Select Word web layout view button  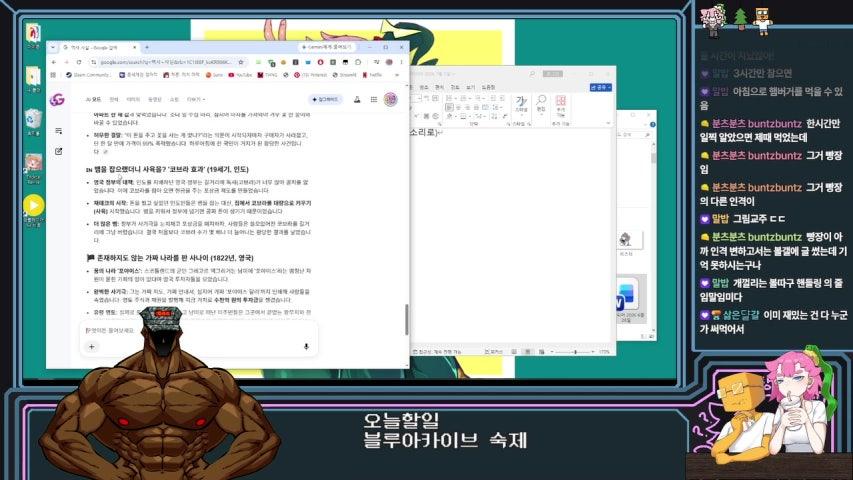click(x=541, y=352)
